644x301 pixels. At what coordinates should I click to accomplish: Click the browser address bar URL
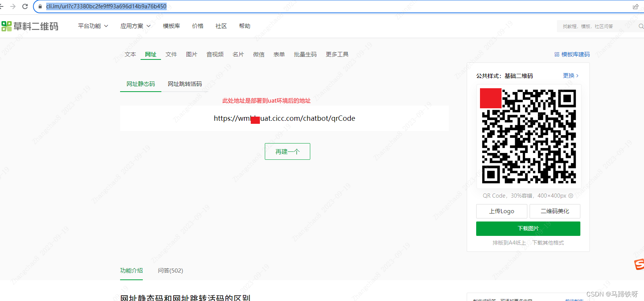point(106,6)
